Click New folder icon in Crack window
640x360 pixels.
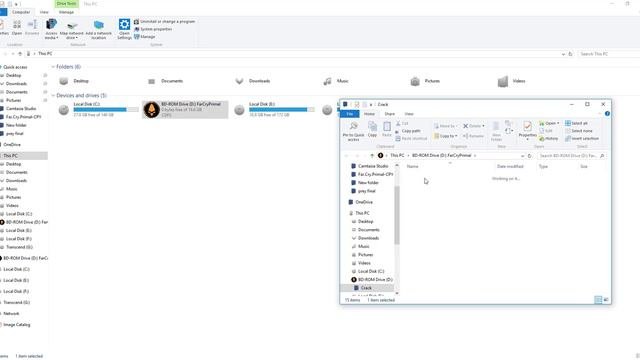click(x=496, y=126)
